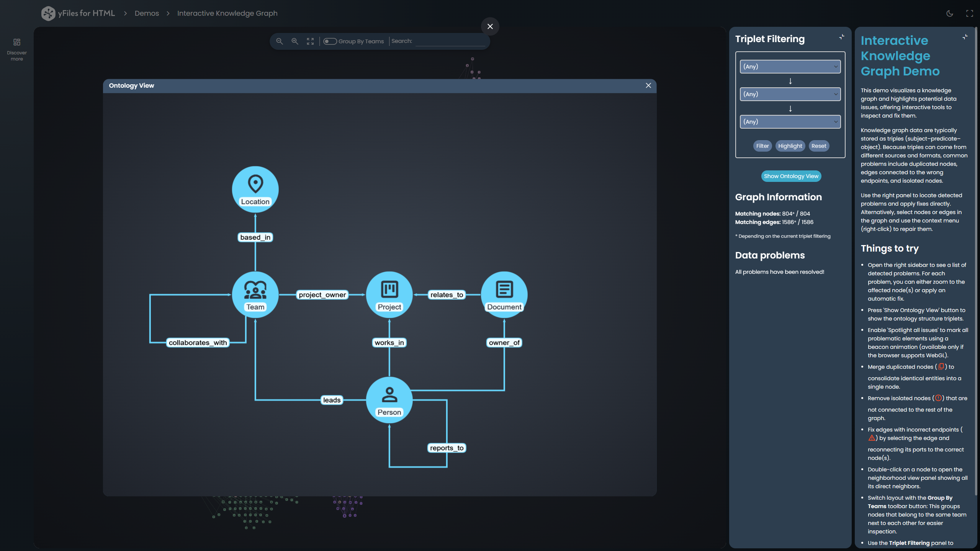Viewport: 980px width, 551px height.
Task: Click the Graph Information heading
Action: point(778,197)
